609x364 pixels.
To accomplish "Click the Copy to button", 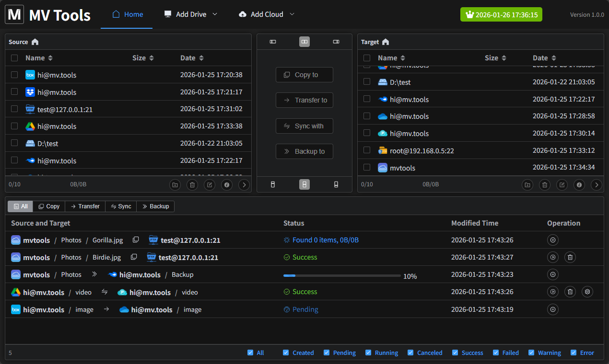I will click(x=304, y=75).
